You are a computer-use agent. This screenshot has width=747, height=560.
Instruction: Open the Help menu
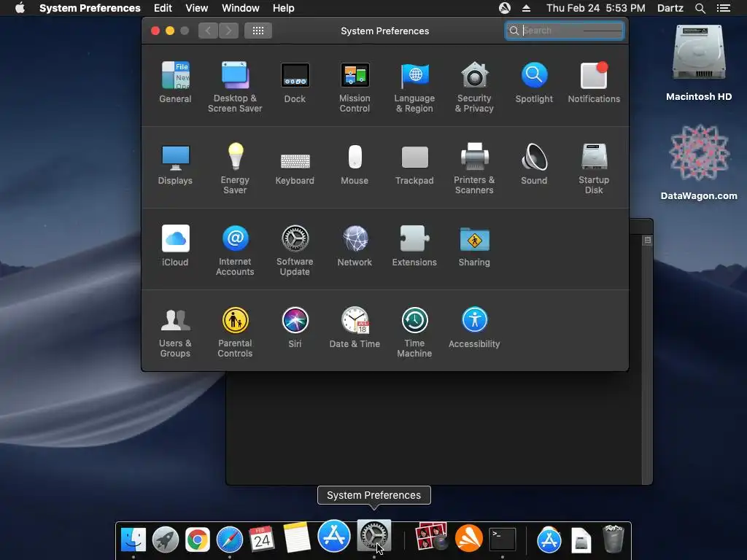click(x=284, y=8)
